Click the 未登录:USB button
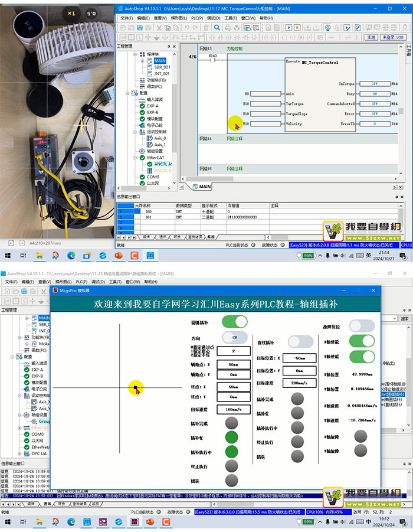Screen dimensions: 413x532 (x=393, y=37)
